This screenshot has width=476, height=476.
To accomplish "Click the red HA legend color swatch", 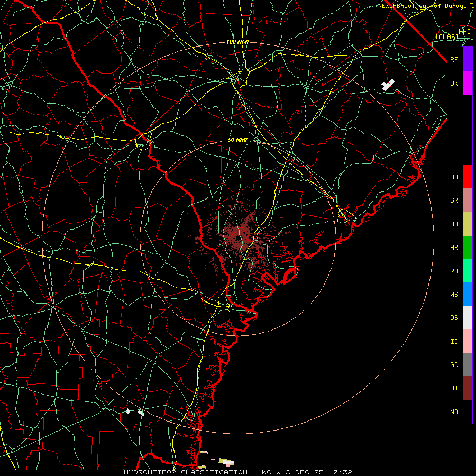I will coord(467,177).
